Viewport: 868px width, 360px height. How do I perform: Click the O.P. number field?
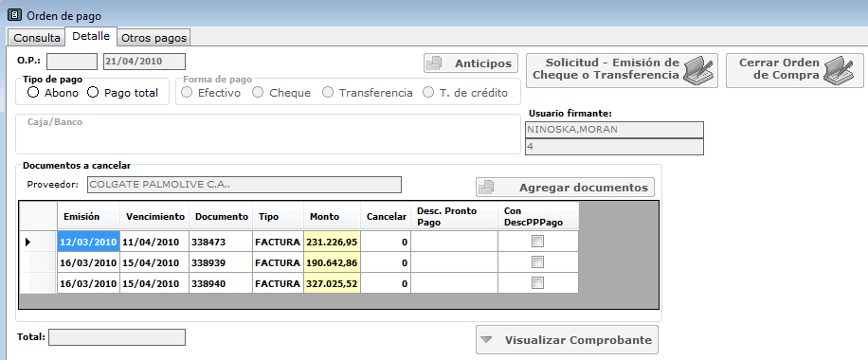(x=72, y=62)
